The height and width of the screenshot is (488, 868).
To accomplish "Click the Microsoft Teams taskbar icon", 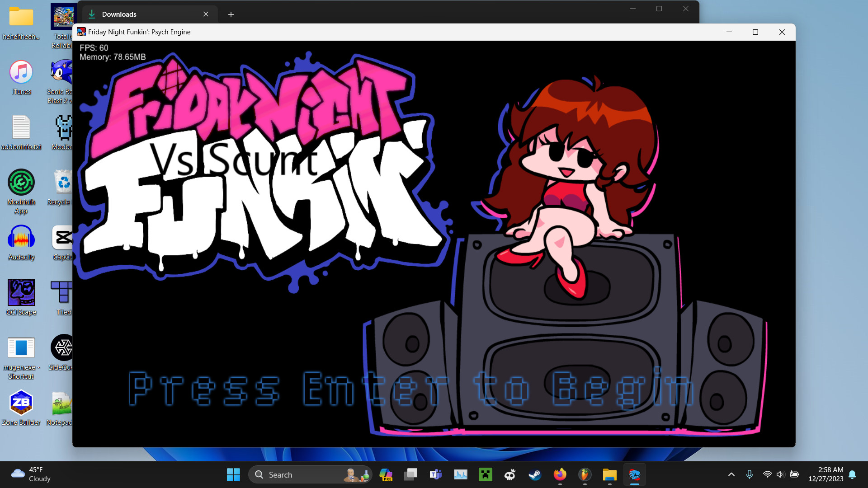I will [x=435, y=474].
